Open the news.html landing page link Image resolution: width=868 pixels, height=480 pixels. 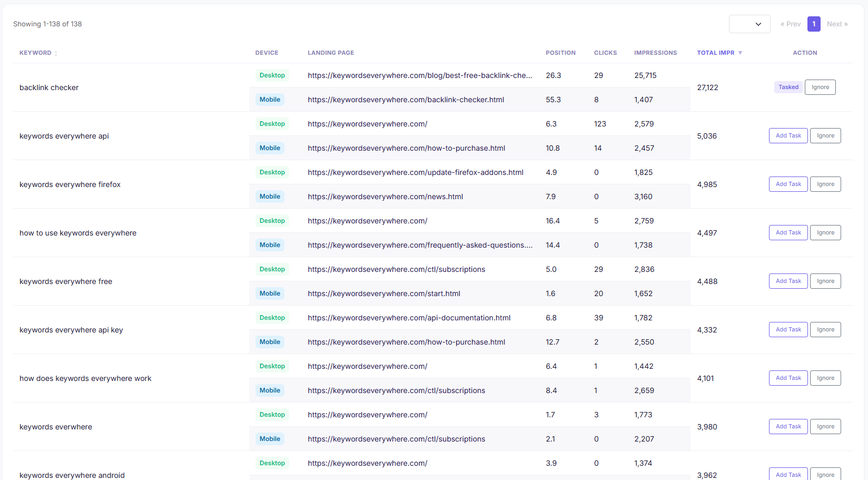[385, 197]
